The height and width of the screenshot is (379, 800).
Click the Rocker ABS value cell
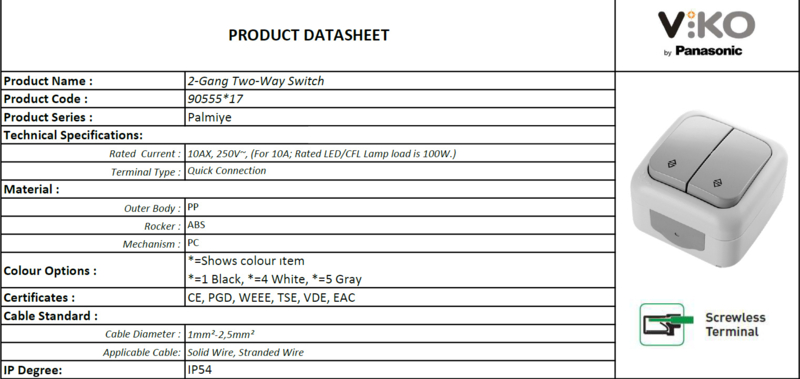tap(400, 225)
